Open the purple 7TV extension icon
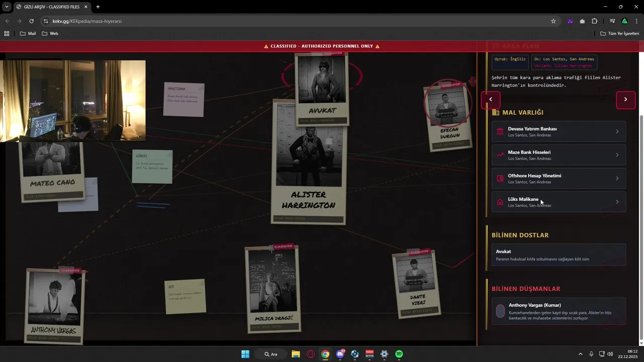Viewport: 644px width, 362px height. pos(570,21)
